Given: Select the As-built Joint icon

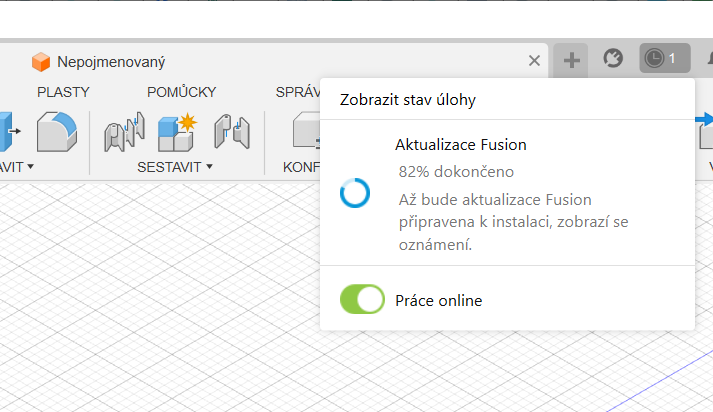Looking at the screenshot, I should pos(232,132).
